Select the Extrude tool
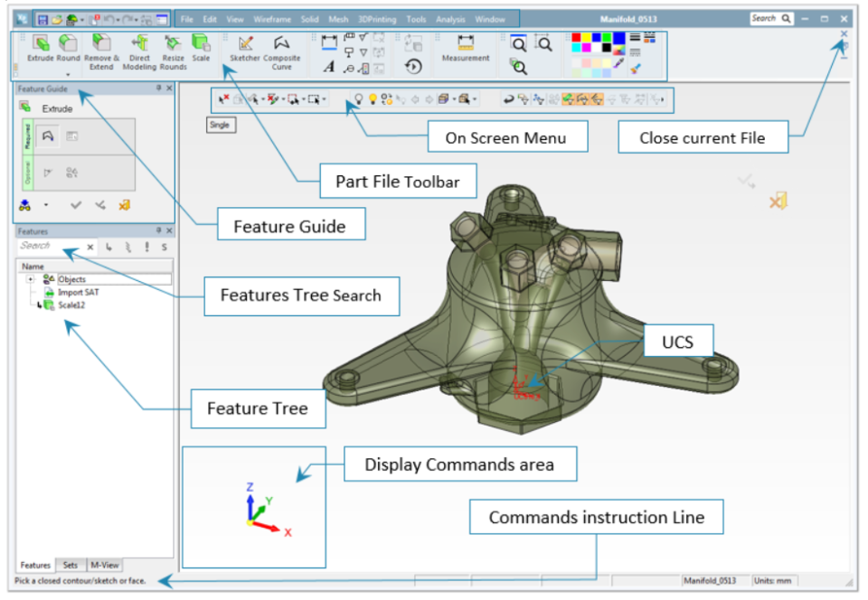This screenshot has height=600, width=868. click(41, 43)
